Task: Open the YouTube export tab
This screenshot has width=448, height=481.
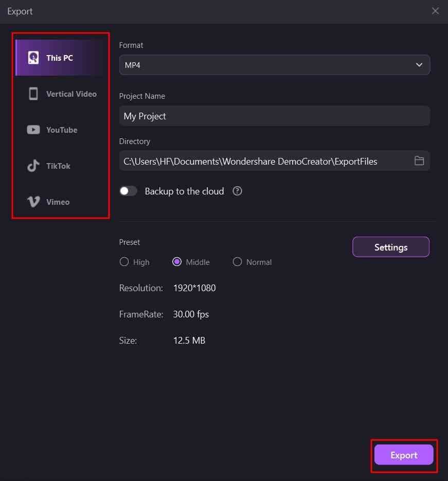Action: click(x=60, y=130)
